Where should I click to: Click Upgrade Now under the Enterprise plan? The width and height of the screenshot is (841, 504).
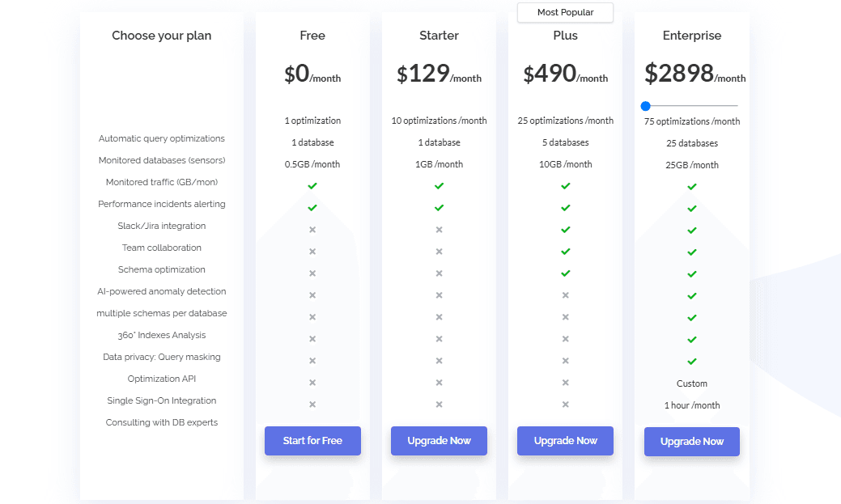[692, 442]
